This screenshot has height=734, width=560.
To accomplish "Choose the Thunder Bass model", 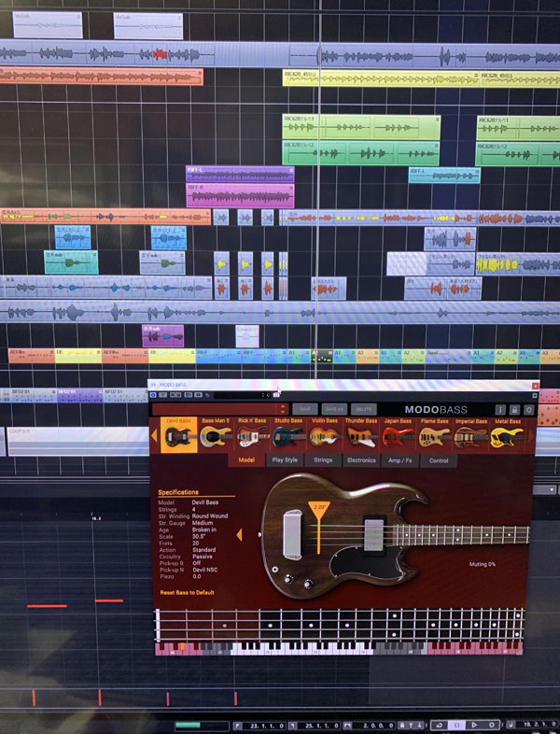I will pos(360,434).
